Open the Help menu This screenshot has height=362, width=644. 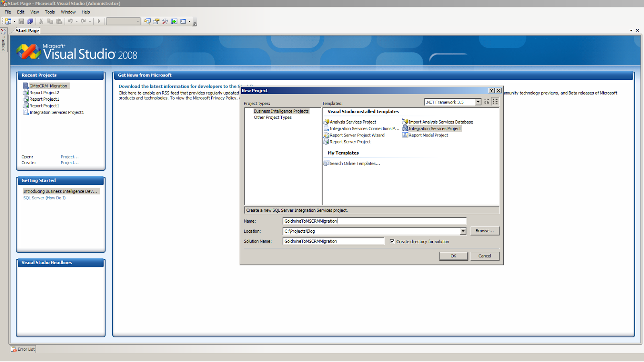coord(86,12)
